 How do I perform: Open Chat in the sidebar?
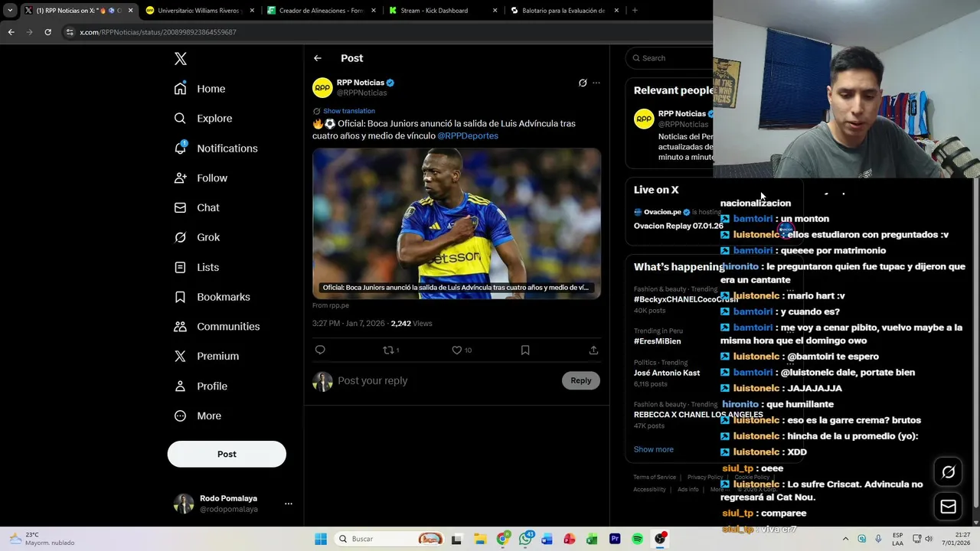pos(197,207)
